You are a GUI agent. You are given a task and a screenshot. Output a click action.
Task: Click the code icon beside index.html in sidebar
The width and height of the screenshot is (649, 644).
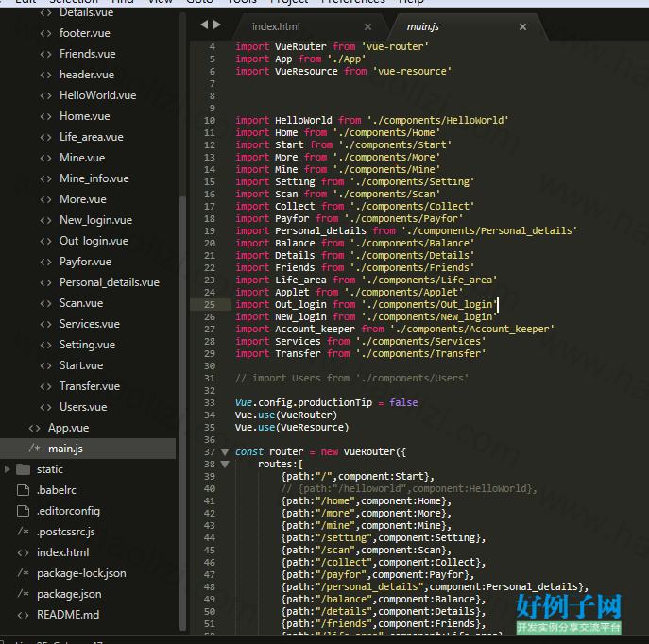24,552
